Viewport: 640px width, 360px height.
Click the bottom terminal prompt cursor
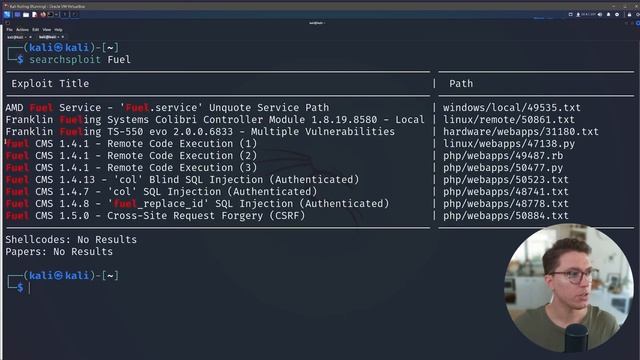29,288
